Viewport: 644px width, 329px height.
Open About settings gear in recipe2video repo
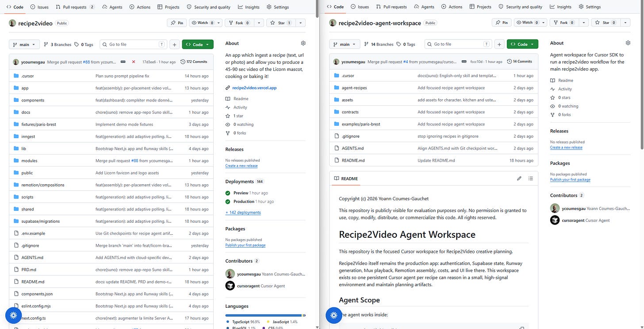[303, 43]
